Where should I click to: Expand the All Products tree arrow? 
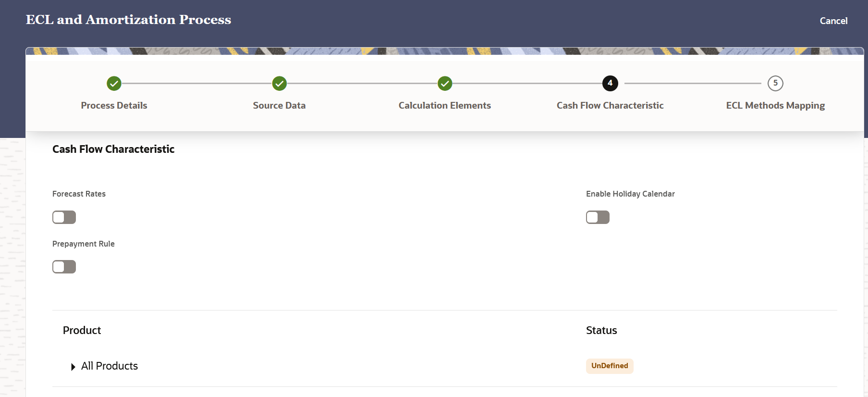click(73, 367)
